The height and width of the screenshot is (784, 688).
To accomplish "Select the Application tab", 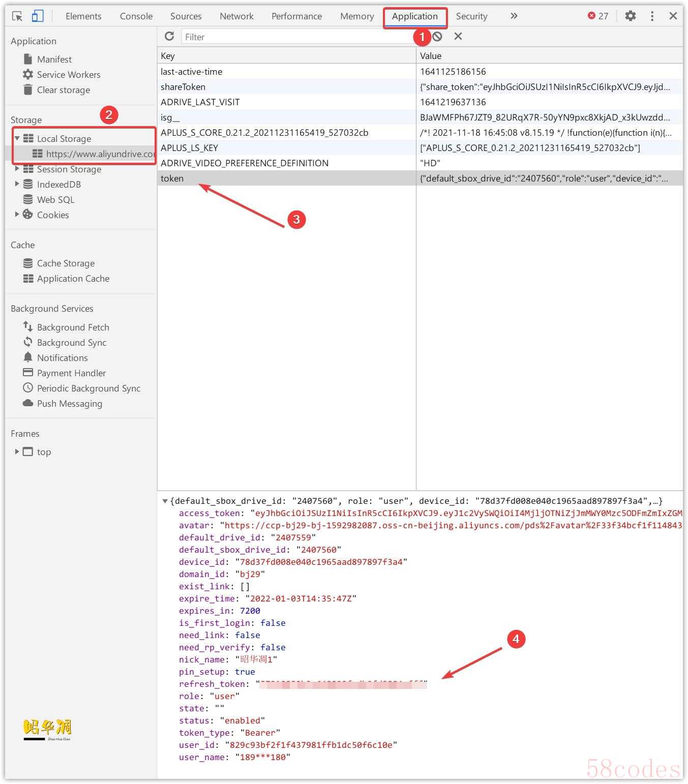I will [415, 16].
